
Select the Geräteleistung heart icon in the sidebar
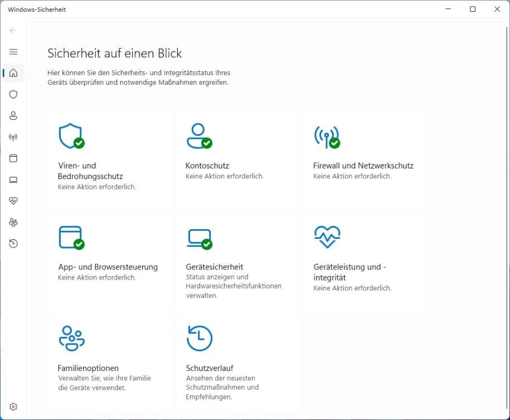[13, 201]
